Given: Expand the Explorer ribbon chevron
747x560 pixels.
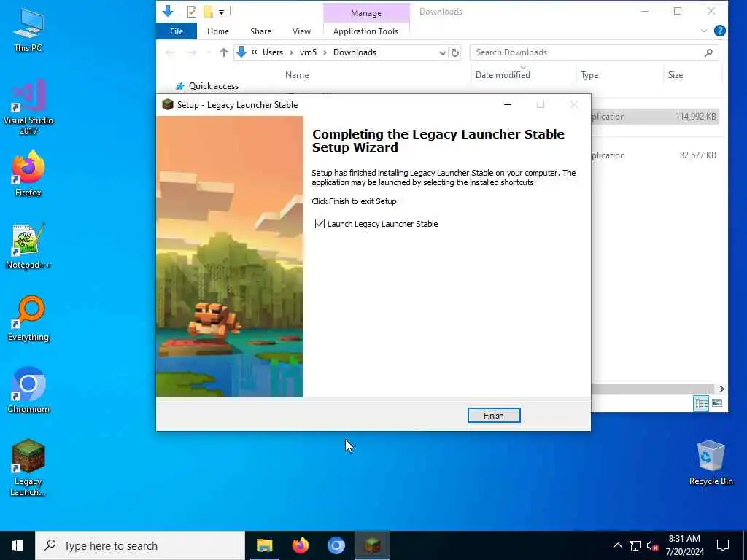Looking at the screenshot, I should [704, 31].
